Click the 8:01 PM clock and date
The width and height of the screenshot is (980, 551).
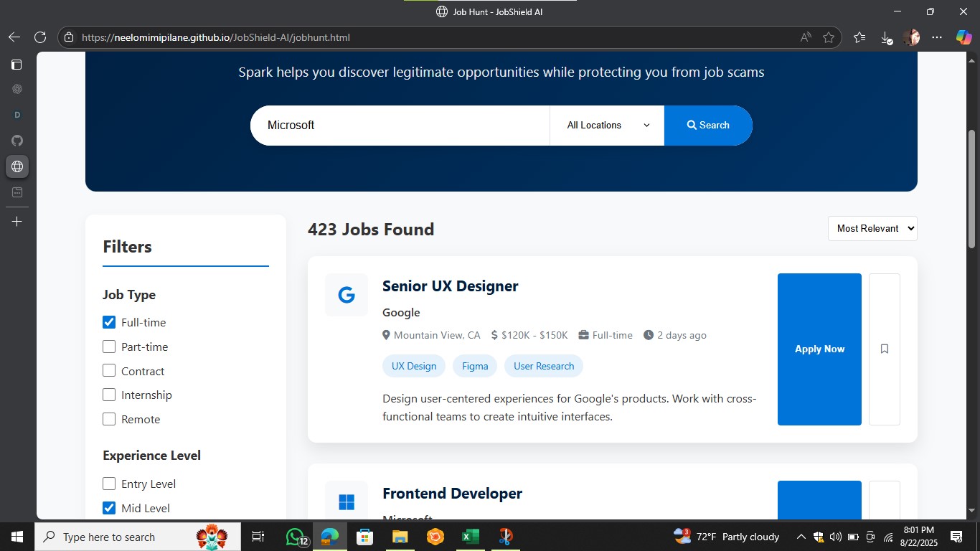918,537
